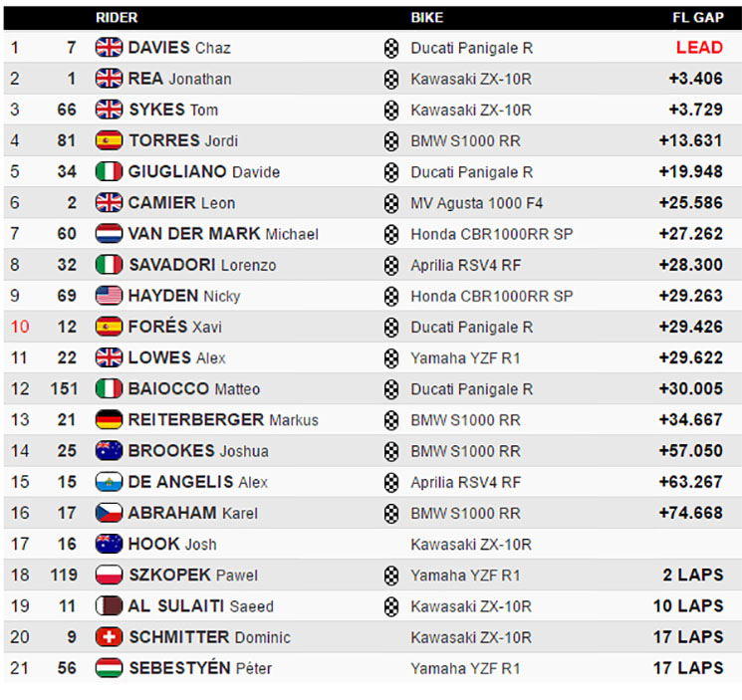Click the British flag next to DAVIES Chaz
The height and width of the screenshot is (700, 742).
click(x=109, y=48)
